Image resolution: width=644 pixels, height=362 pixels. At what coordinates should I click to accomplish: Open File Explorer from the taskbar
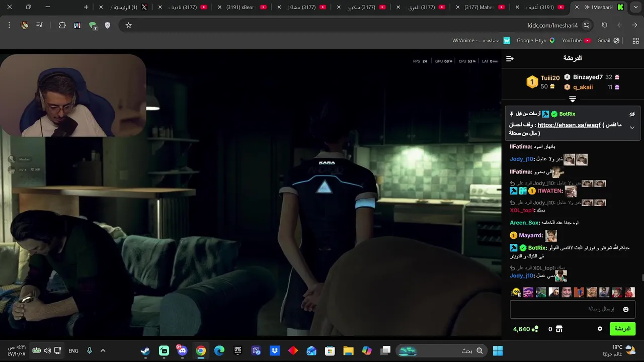pos(348,350)
